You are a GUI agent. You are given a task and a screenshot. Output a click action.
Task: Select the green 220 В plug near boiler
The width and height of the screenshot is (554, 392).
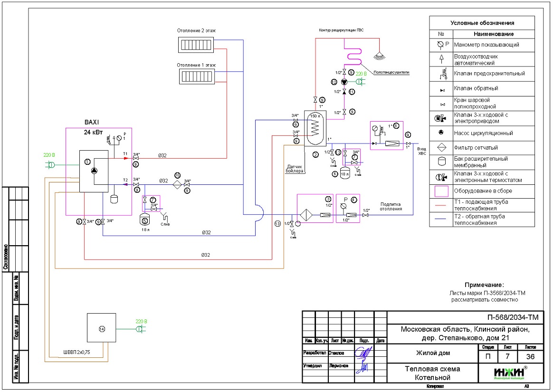click(50, 164)
